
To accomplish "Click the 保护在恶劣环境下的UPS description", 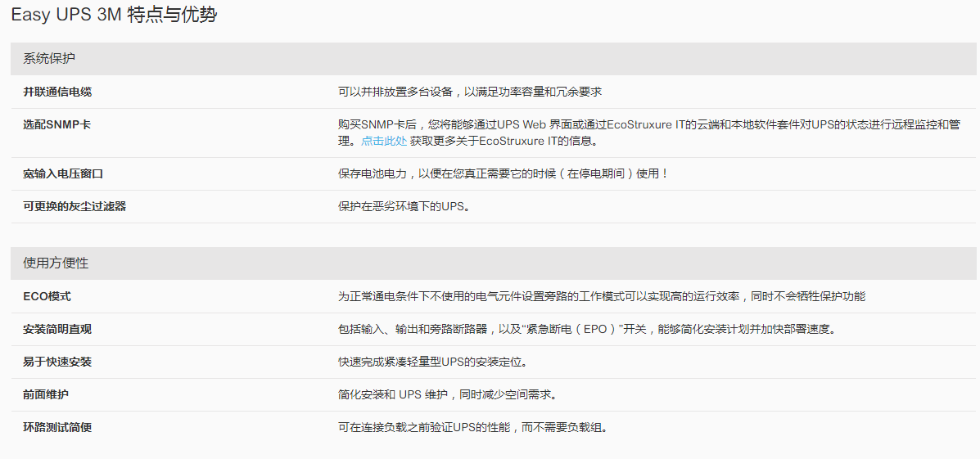I will tap(404, 206).
